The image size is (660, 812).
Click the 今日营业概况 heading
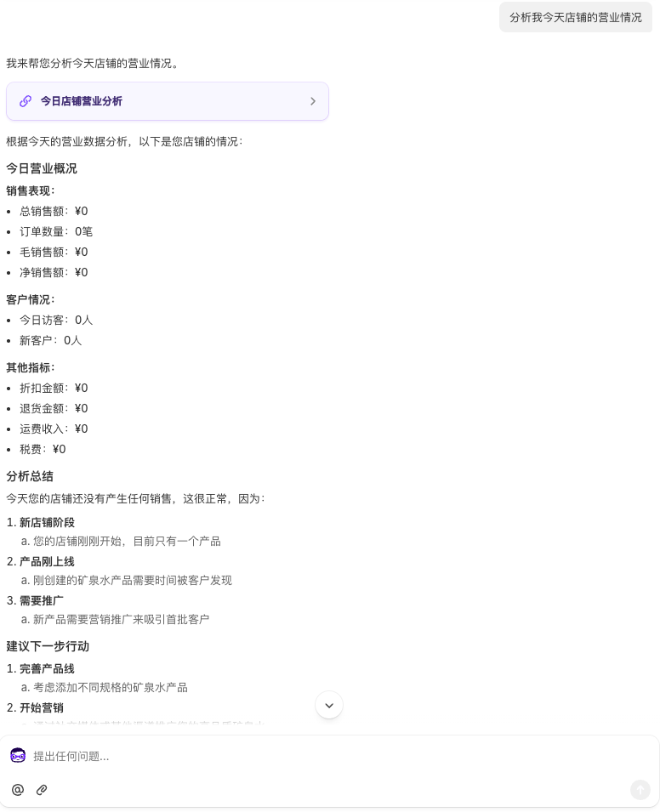click(x=42, y=168)
